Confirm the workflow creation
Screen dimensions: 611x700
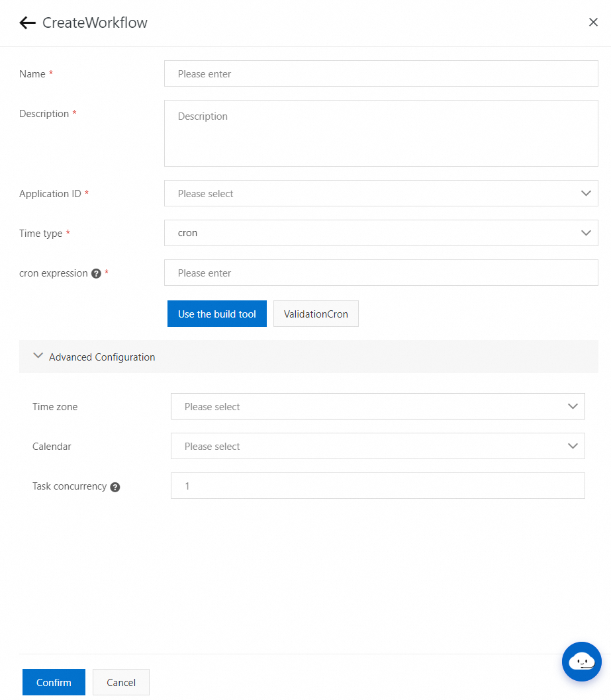coord(54,682)
